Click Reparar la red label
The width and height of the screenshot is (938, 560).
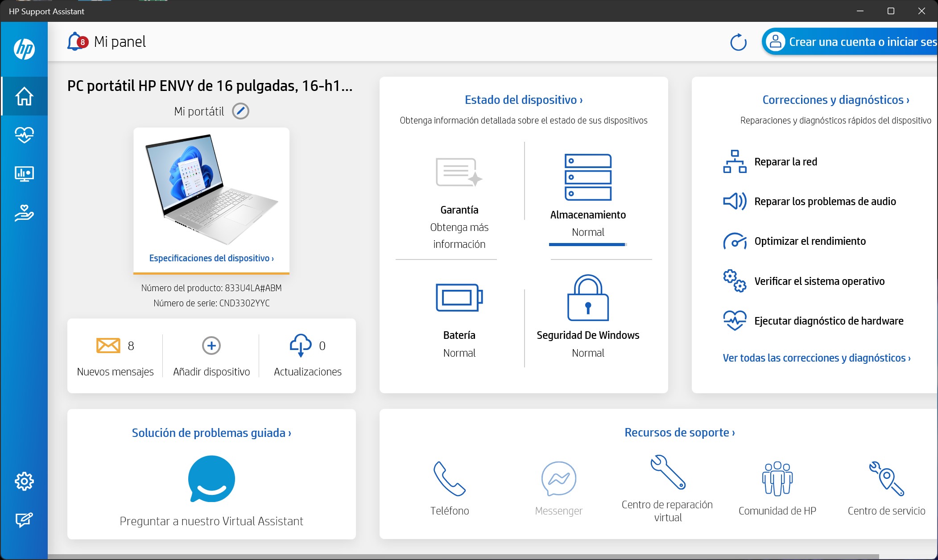(x=785, y=162)
